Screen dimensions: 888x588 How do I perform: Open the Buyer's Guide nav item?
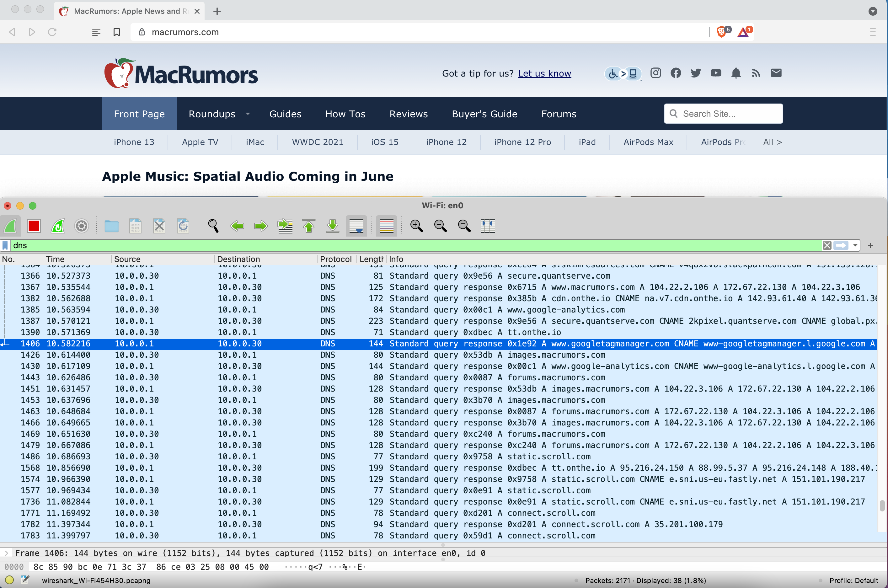[484, 114]
